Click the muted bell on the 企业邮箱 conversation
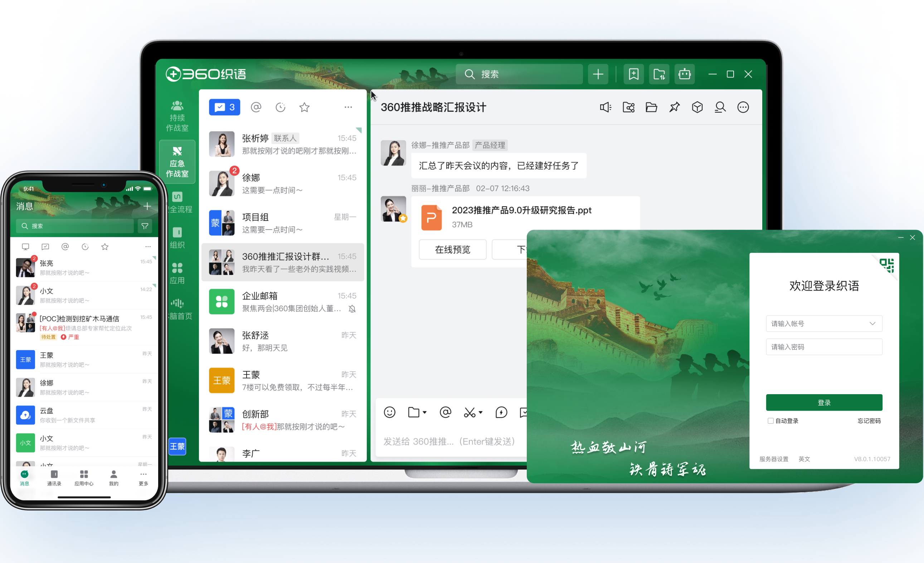This screenshot has height=563, width=924. pyautogui.click(x=352, y=309)
